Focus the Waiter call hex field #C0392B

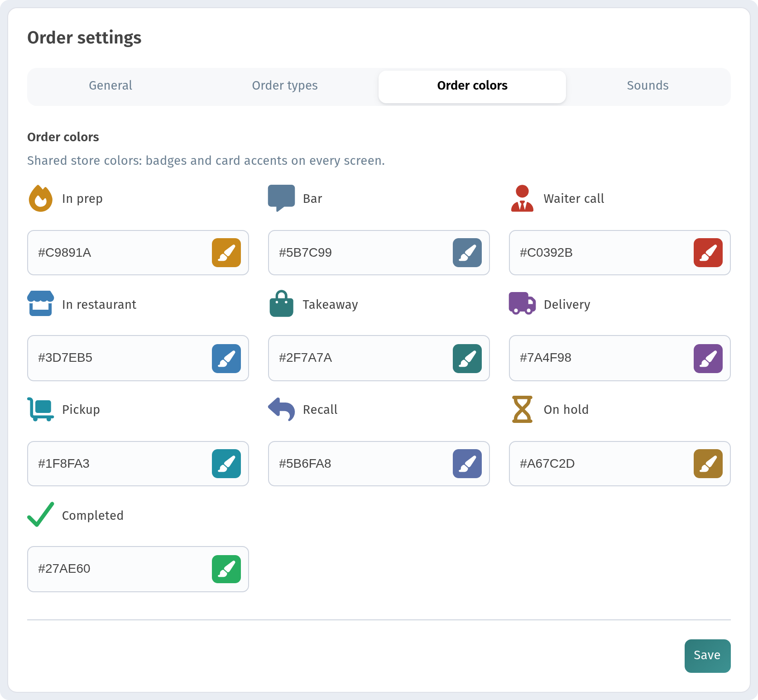point(620,253)
